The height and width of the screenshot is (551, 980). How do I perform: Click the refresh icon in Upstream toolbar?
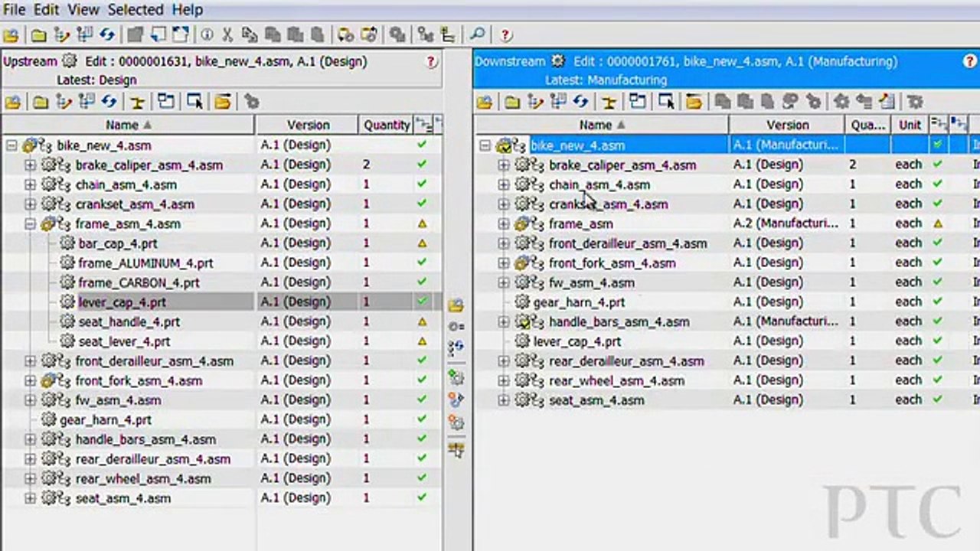pos(109,102)
